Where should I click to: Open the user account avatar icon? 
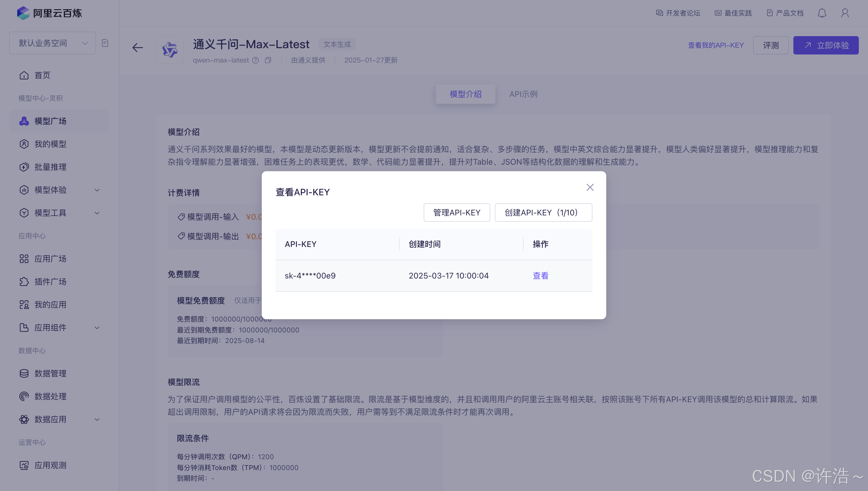[x=845, y=13]
